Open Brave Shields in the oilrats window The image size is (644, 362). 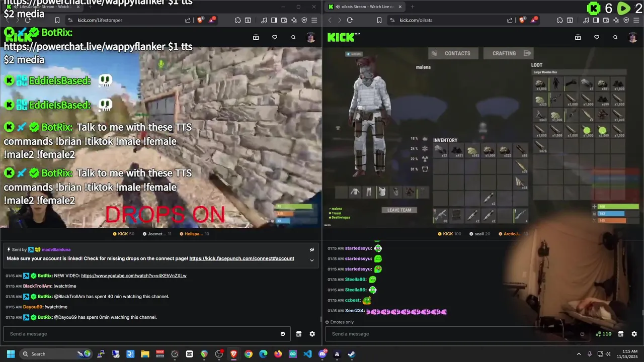point(523,20)
